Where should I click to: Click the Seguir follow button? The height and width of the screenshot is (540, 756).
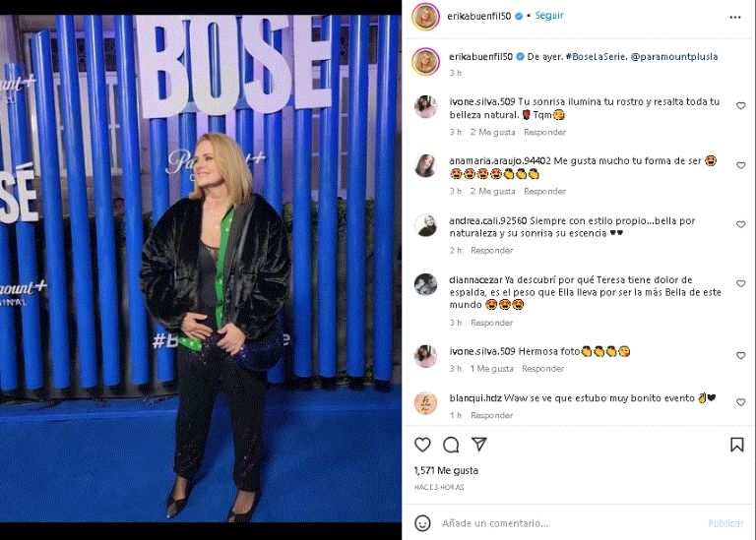click(x=549, y=16)
